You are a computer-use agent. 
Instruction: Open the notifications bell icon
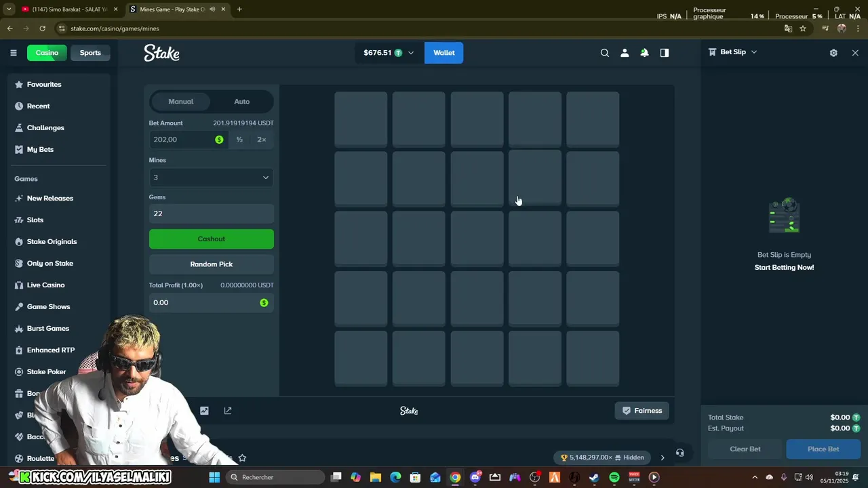(644, 53)
